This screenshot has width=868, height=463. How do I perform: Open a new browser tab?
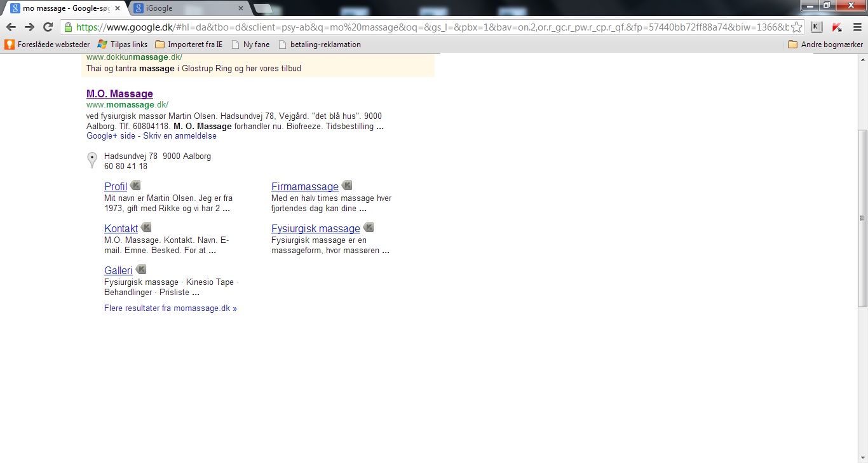pos(263,8)
